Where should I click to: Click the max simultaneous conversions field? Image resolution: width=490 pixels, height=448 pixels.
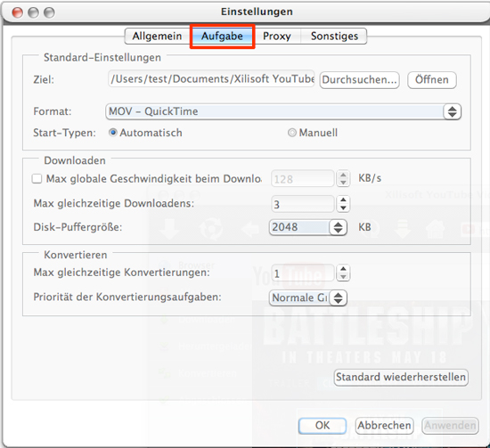pos(303,273)
